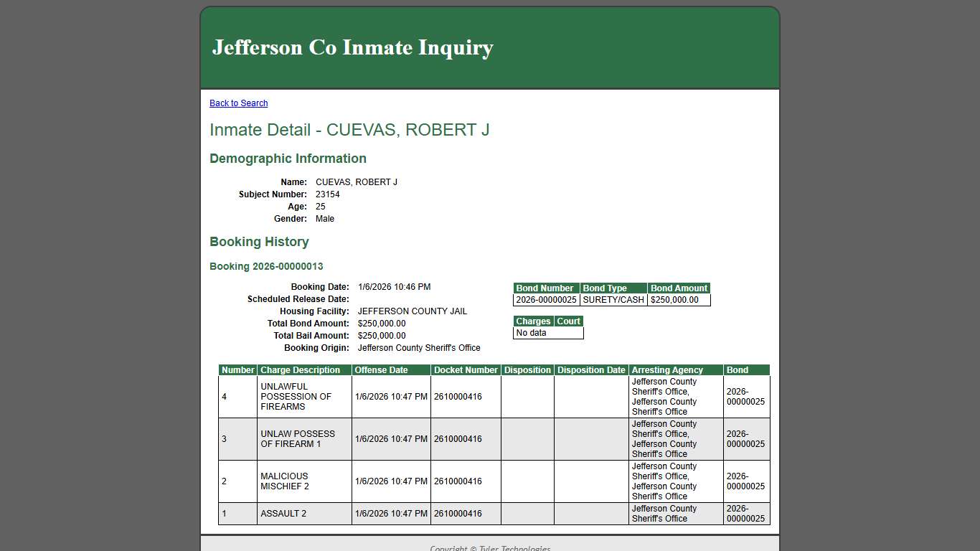Click the Disposition Date column header

coord(591,370)
